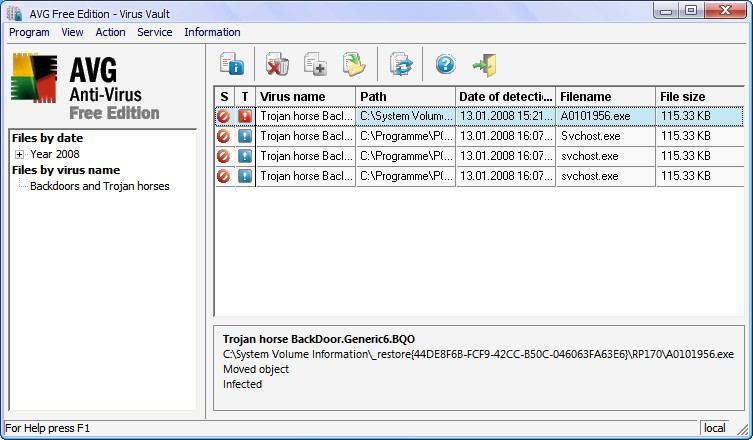Click virus name cell in A0101956.exe row
This screenshot has height=440, width=753.
point(305,116)
